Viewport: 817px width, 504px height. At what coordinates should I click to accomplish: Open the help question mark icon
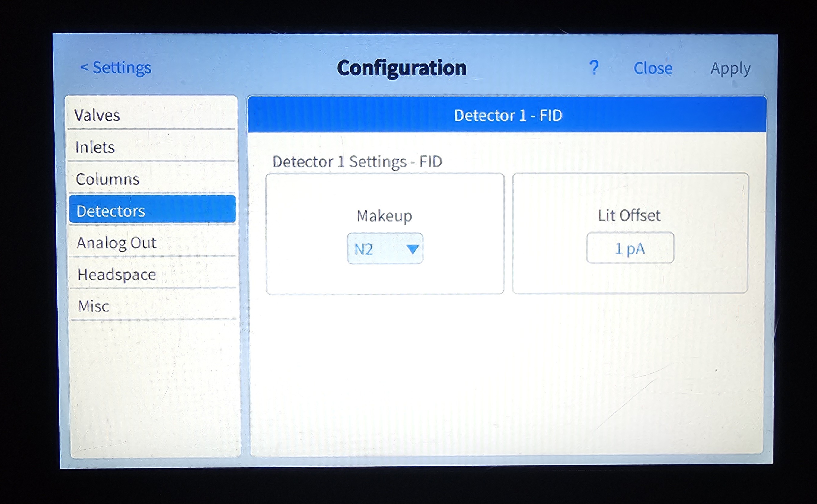pyautogui.click(x=594, y=68)
